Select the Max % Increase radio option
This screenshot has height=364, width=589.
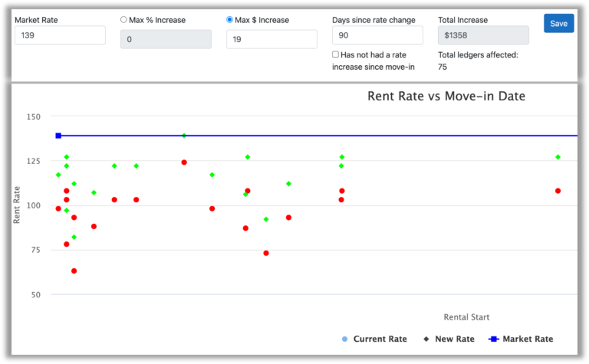point(123,19)
